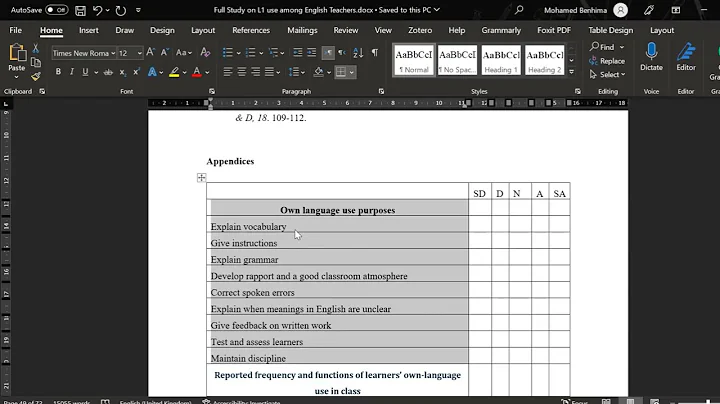Screen dimensions: 720x404
Task: Apply the No Spacing style
Action: coord(457,60)
